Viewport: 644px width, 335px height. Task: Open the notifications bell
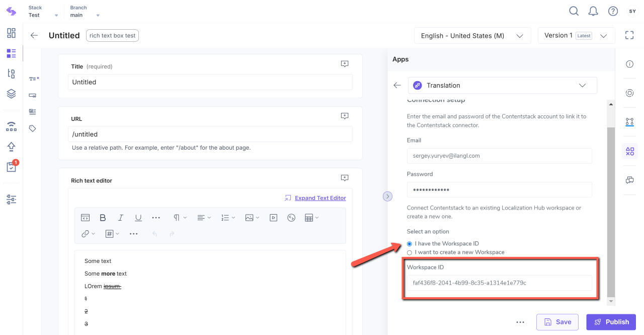coord(593,11)
